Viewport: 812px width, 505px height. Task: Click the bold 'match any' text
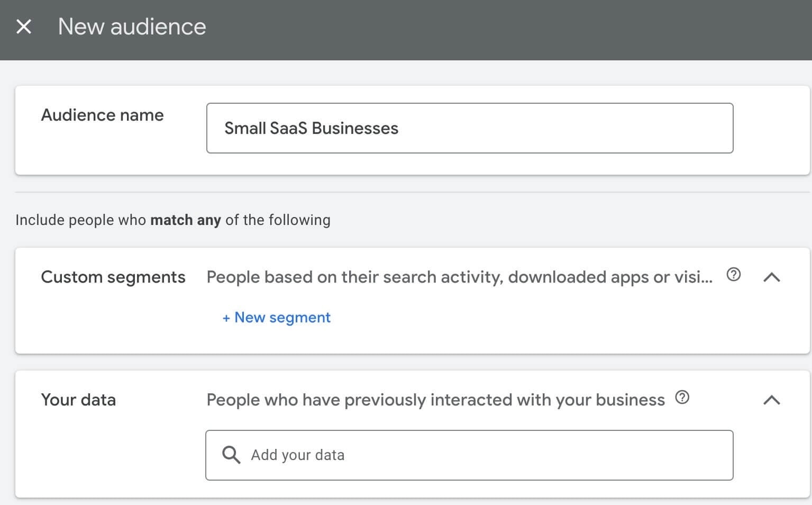(185, 220)
